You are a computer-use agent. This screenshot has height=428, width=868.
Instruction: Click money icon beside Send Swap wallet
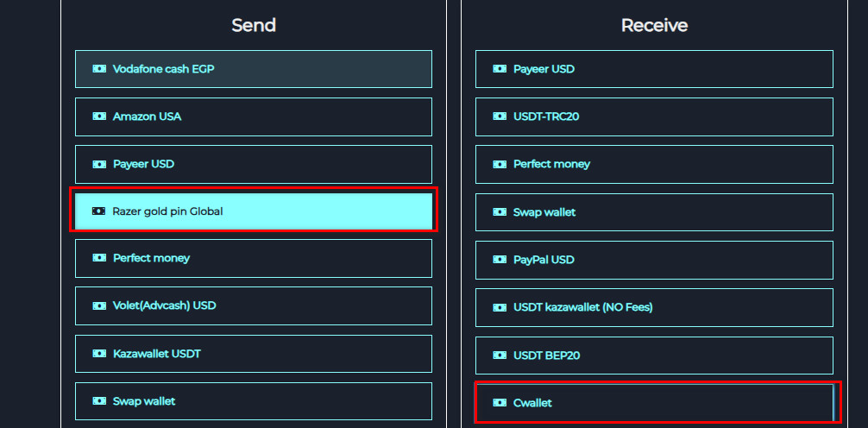[x=99, y=401]
